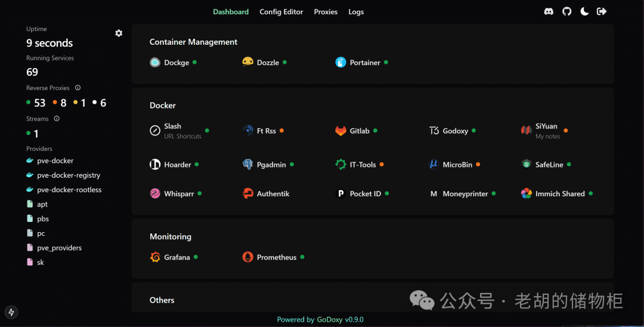The height and width of the screenshot is (327, 644).
Task: Click the logout icon in header
Action: (602, 11)
